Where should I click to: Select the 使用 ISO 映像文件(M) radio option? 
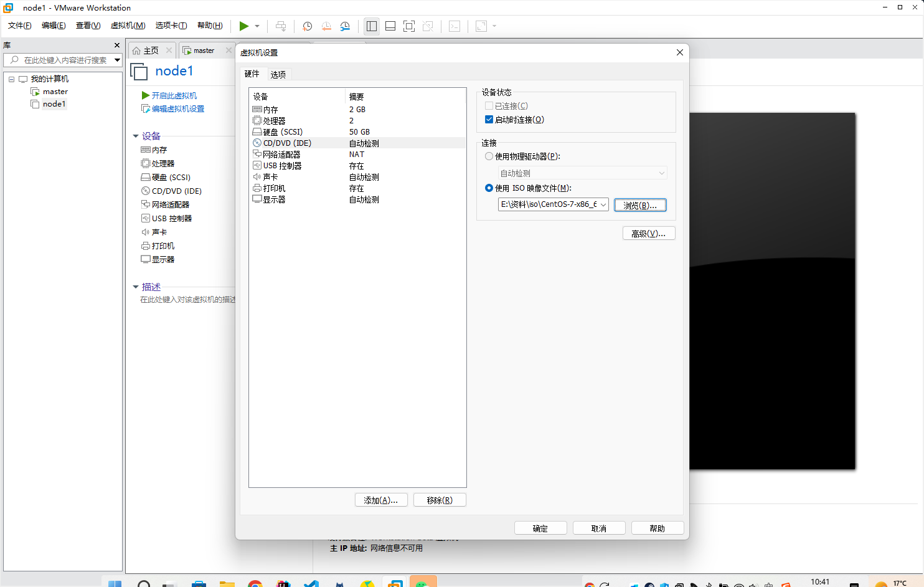coord(489,188)
